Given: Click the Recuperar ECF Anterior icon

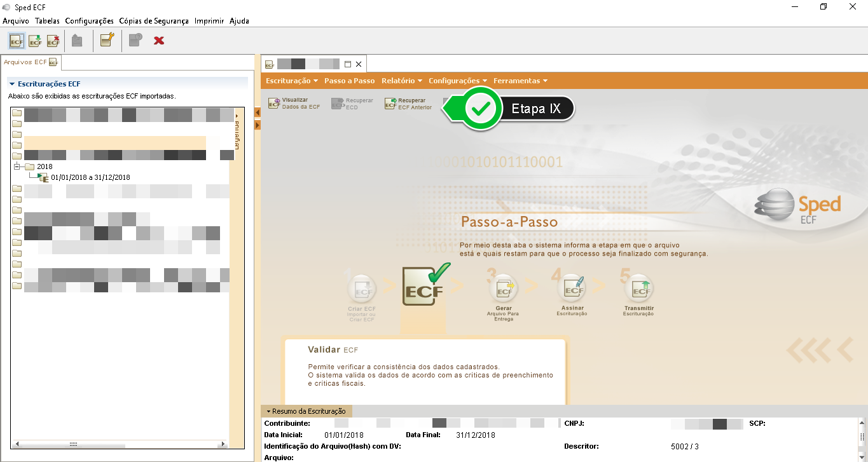Looking at the screenshot, I should pos(390,104).
